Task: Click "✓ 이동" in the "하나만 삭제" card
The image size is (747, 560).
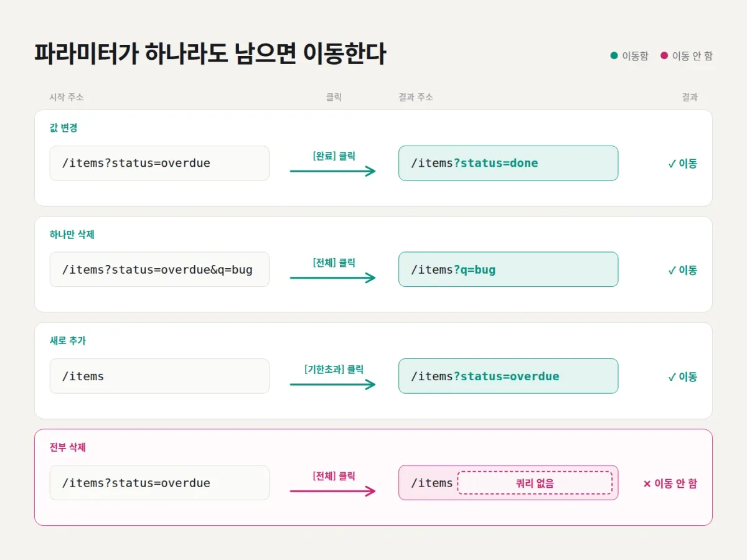Action: (x=682, y=270)
